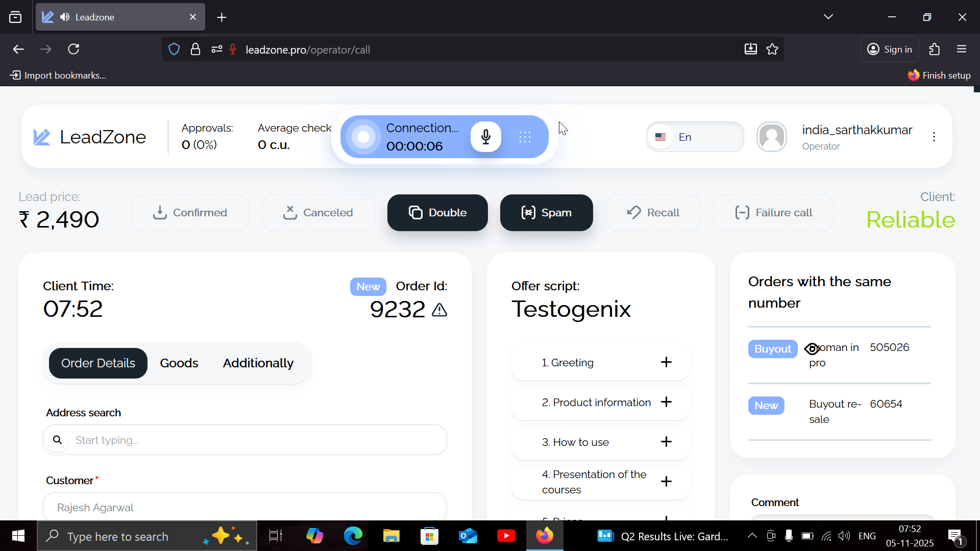The image size is (980, 551).
Task: Bookmark the page with star icon
Action: [x=772, y=49]
